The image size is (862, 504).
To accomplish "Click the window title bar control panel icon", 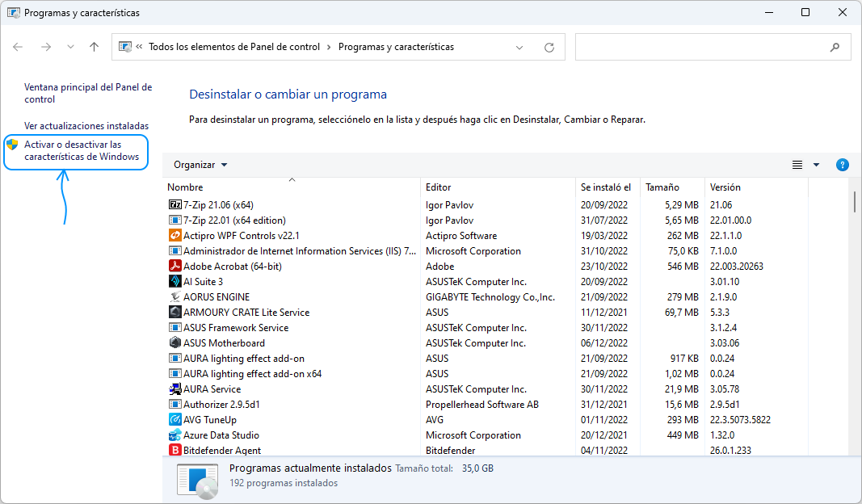I will click(x=14, y=13).
